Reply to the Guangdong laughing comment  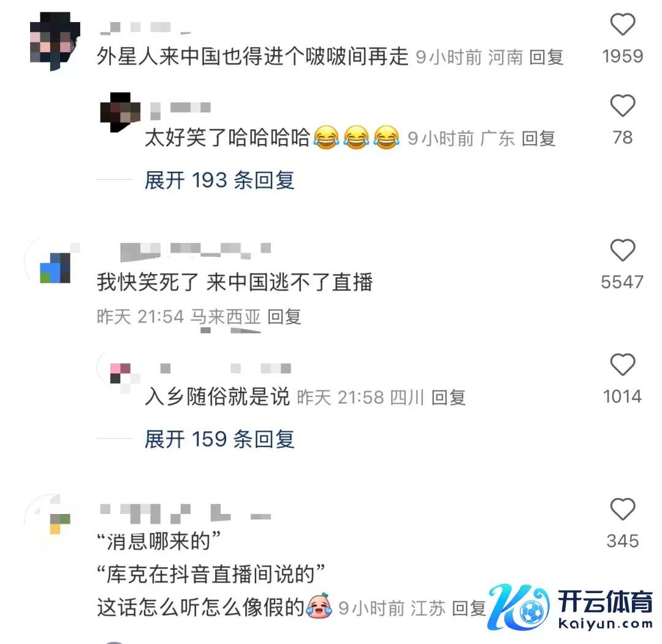pos(538,139)
